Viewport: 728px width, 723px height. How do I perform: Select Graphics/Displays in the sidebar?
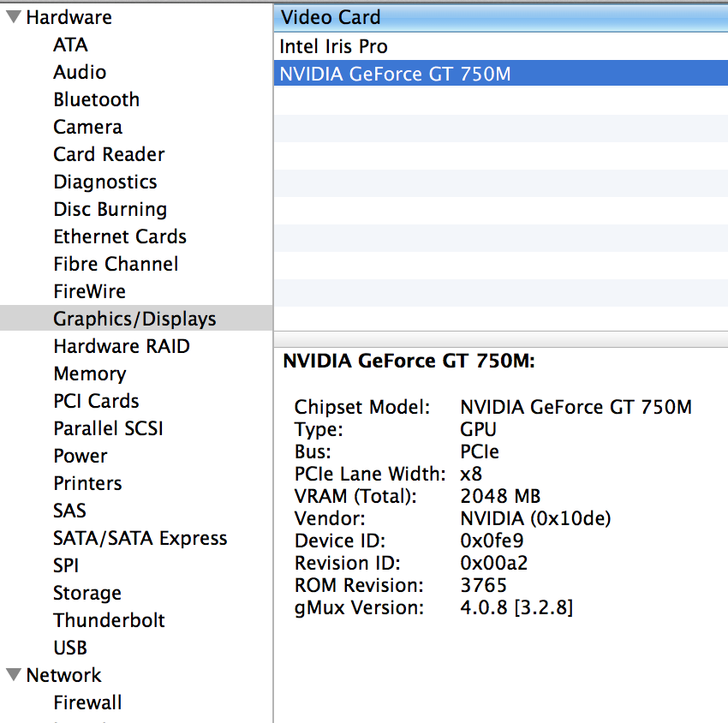pos(134,319)
